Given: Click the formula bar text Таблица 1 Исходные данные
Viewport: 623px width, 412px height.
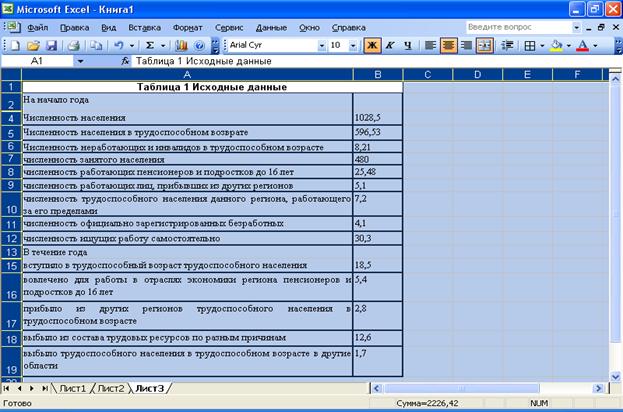Looking at the screenshot, I should [x=204, y=61].
